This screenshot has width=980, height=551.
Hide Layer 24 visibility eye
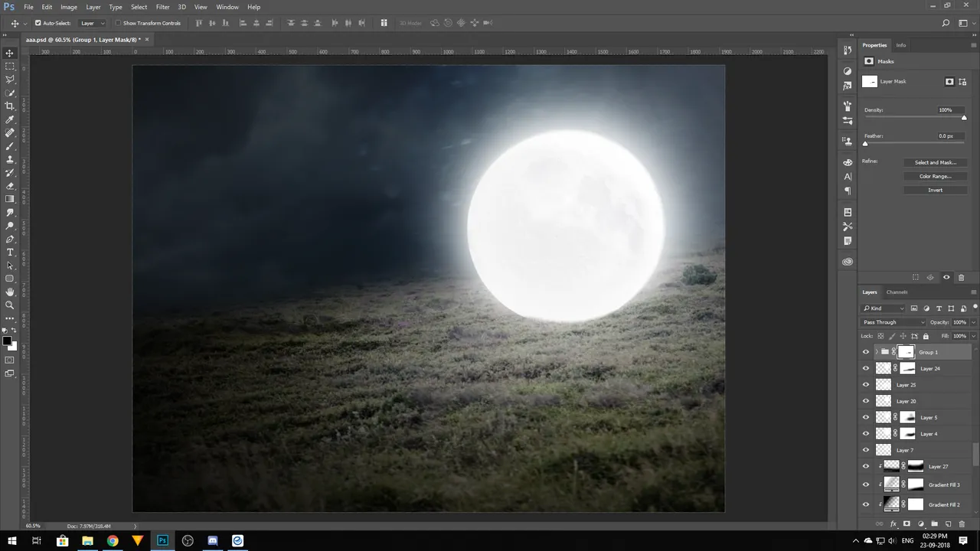coord(866,368)
